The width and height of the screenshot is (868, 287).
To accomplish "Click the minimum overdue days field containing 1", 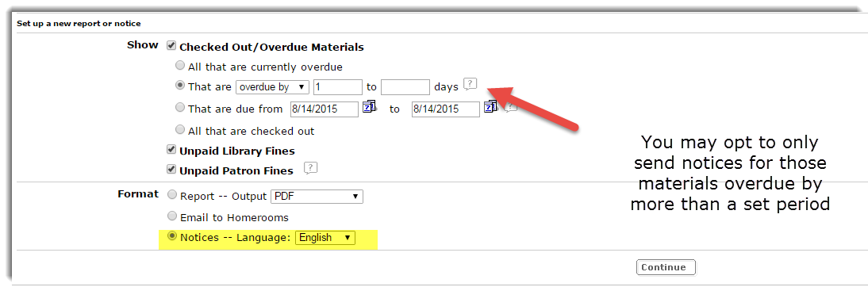I will click(338, 87).
